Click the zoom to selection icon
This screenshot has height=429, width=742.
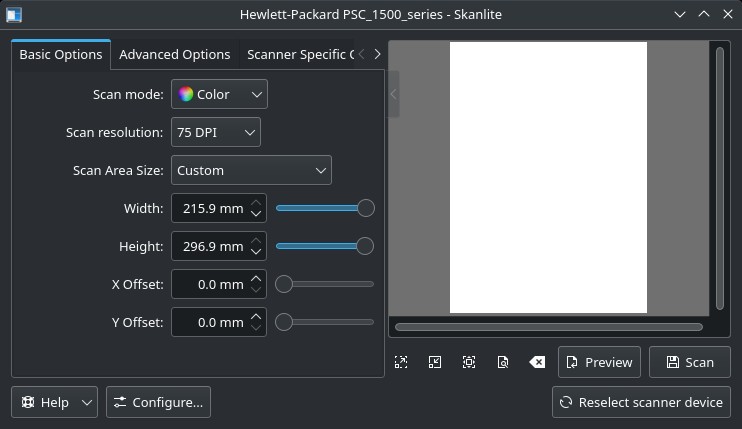469,362
